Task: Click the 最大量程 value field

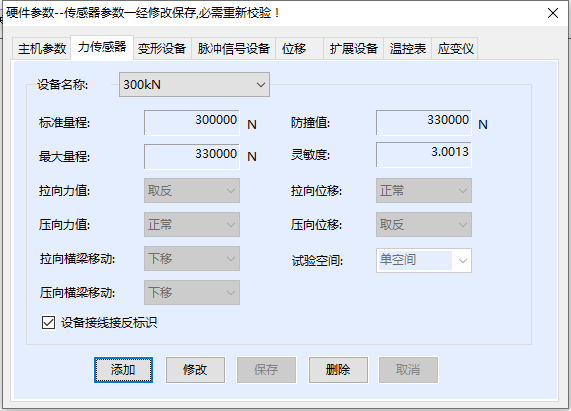Action: pos(192,157)
